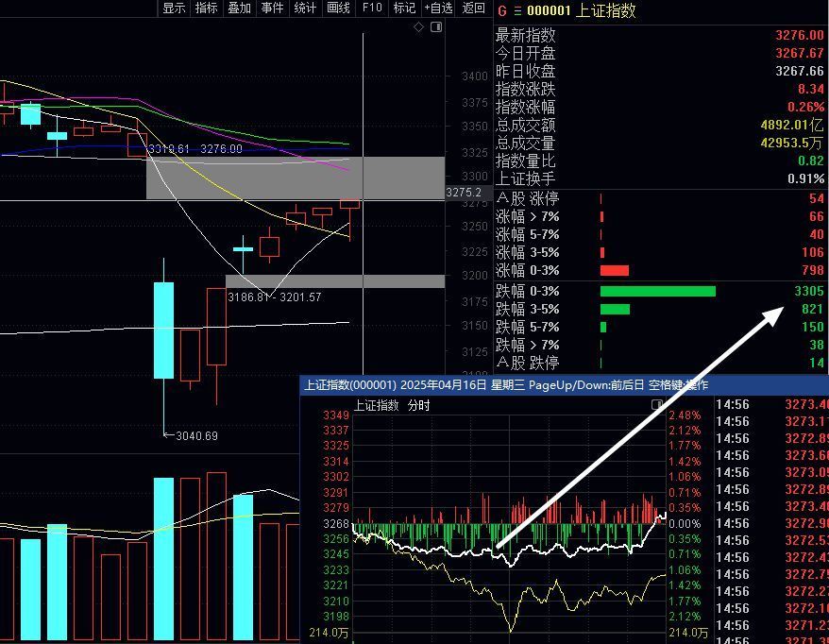Click the F10 company info button
The image size is (829, 644).
pyautogui.click(x=372, y=8)
